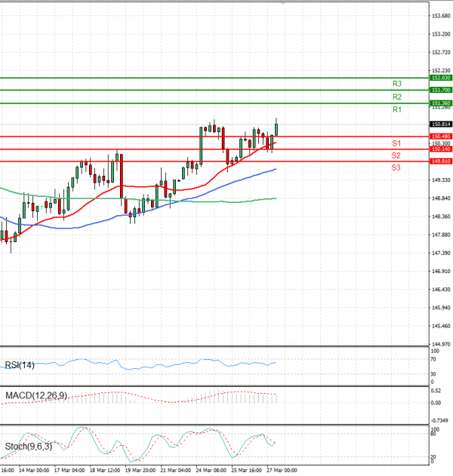Click the 17 Mar 04:00 time label

pos(69,470)
